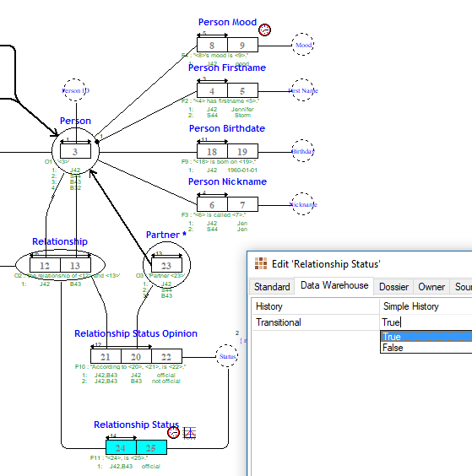Click the Data Warehouse tab
This screenshot has height=476, width=472.
334,285
